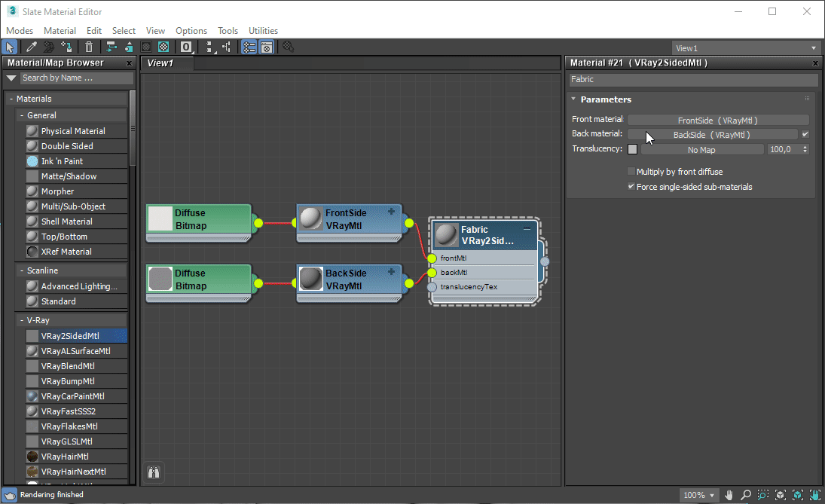
Task: Enable the Multiply by front diffuse checkbox
Action: click(x=631, y=172)
